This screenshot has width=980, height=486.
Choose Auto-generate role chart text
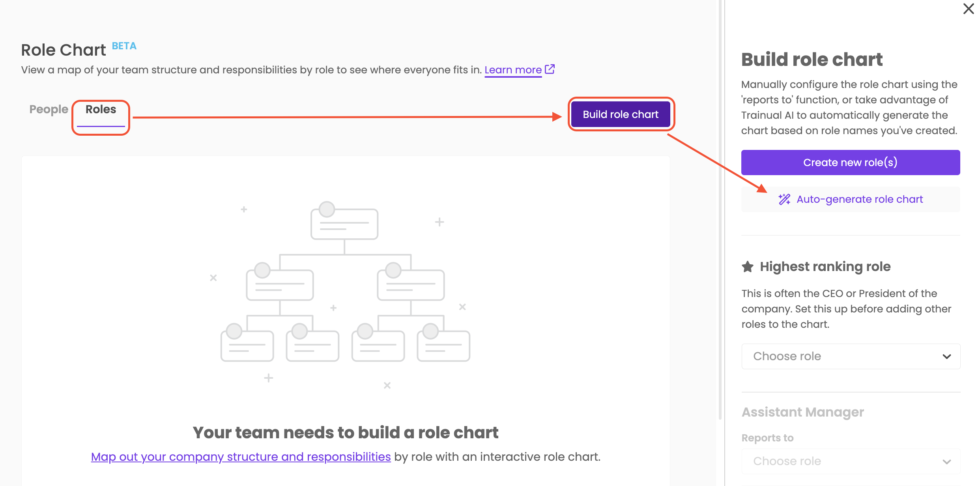pos(860,199)
